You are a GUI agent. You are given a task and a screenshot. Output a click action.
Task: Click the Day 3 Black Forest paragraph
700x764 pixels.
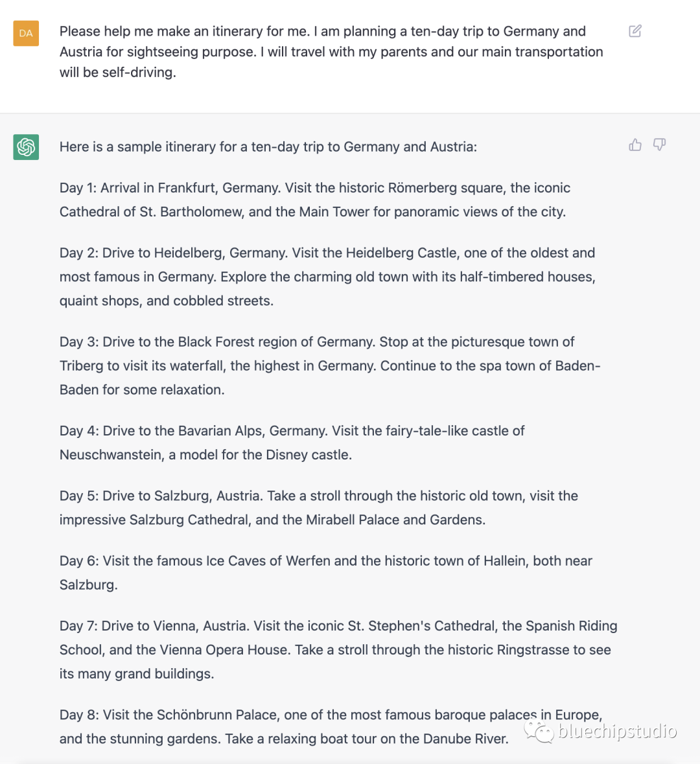[x=329, y=365]
